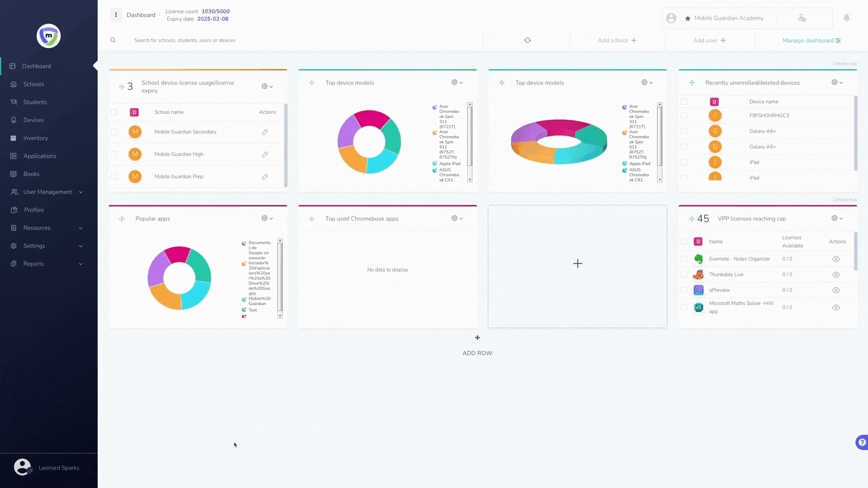Open gear dropdown on Popular apps widget

click(267, 219)
